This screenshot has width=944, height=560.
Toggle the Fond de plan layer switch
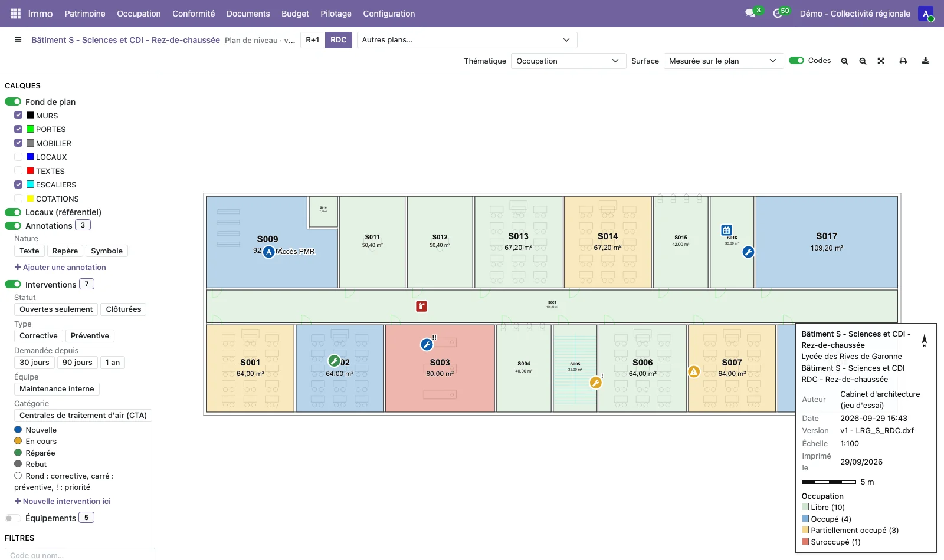pos(13,101)
